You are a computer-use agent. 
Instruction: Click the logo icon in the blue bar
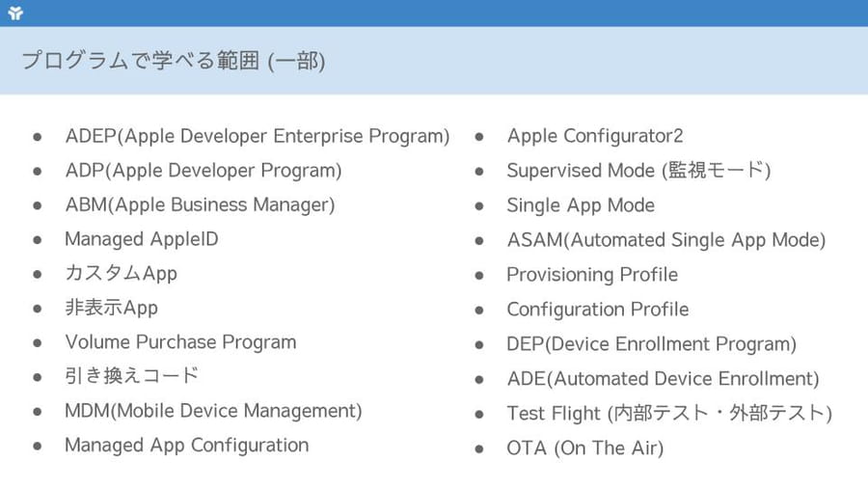[15, 13]
